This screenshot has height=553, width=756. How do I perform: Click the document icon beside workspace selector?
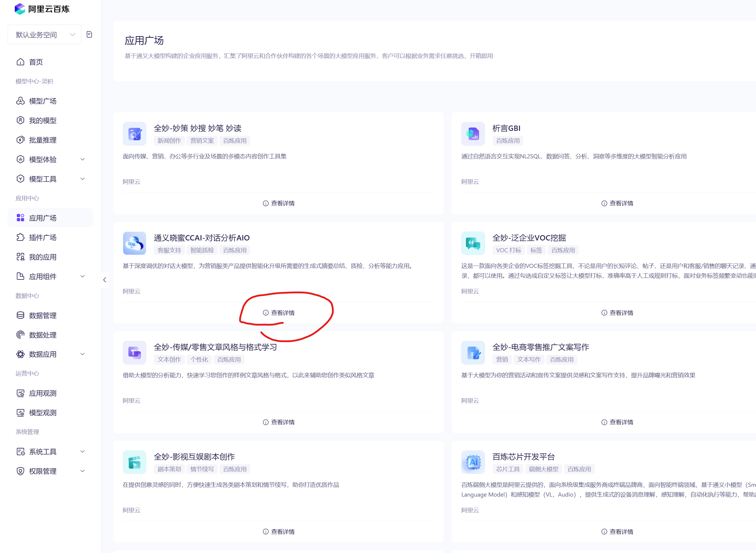89,35
